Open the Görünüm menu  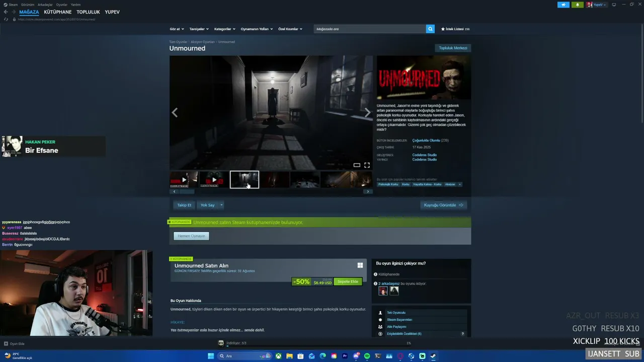coord(28,5)
